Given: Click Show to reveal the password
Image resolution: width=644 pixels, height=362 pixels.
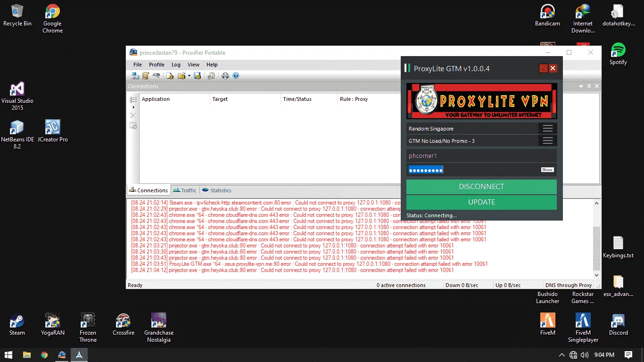Looking at the screenshot, I should click(x=547, y=170).
